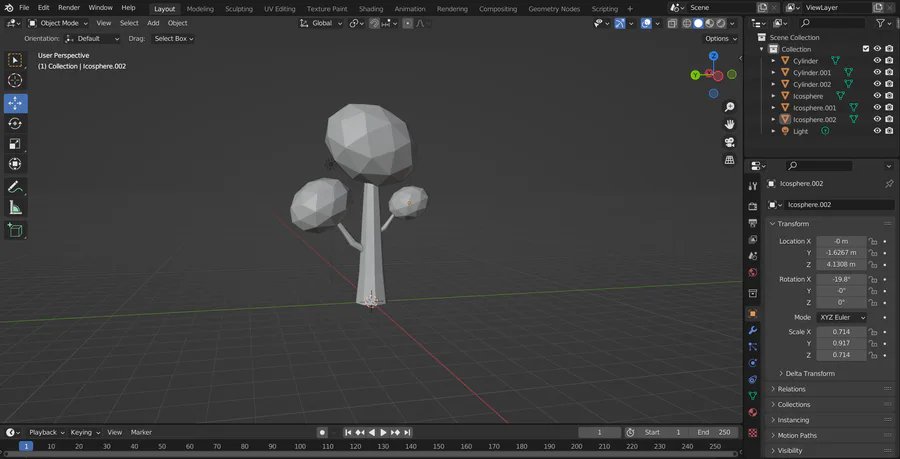The height and width of the screenshot is (459, 900).
Task: Toggle lock on Location X
Action: click(x=872, y=242)
